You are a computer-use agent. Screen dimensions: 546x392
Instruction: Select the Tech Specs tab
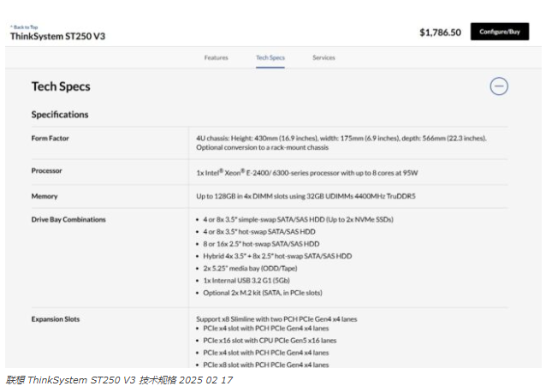(x=270, y=58)
